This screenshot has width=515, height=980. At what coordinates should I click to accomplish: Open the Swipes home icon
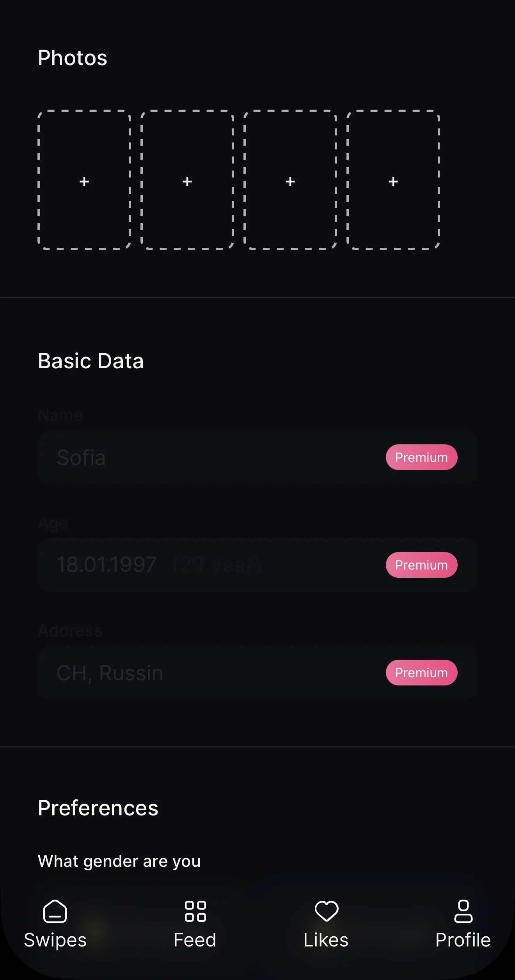point(55,911)
